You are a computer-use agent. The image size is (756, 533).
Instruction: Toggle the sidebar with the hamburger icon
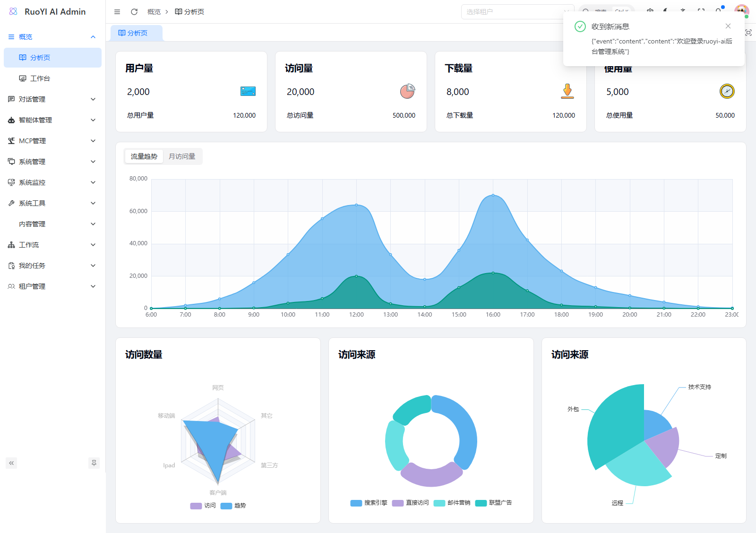point(117,12)
